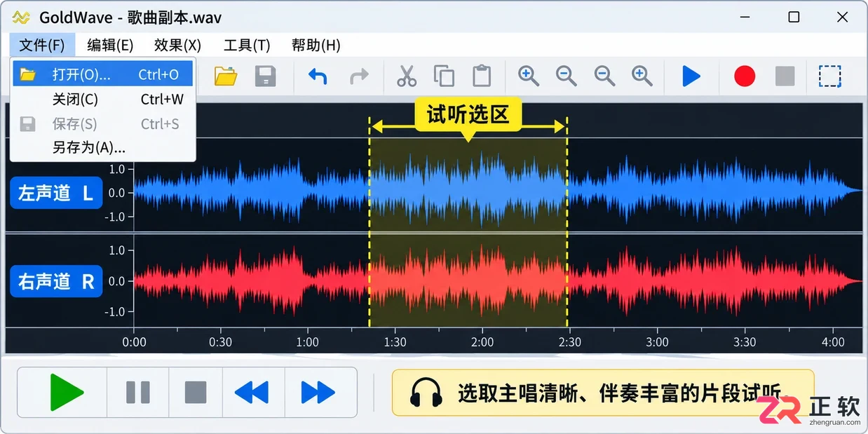Copy the selection with the copy icon
Image resolution: width=868 pixels, height=434 pixels.
click(444, 76)
